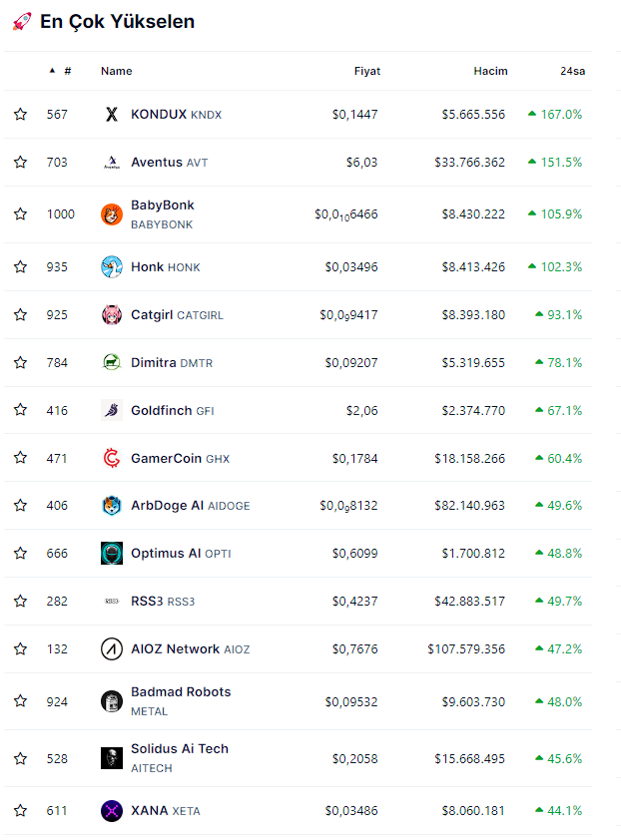This screenshot has height=840, width=621.
Task: Click the XANA purple logo icon
Action: (x=112, y=811)
